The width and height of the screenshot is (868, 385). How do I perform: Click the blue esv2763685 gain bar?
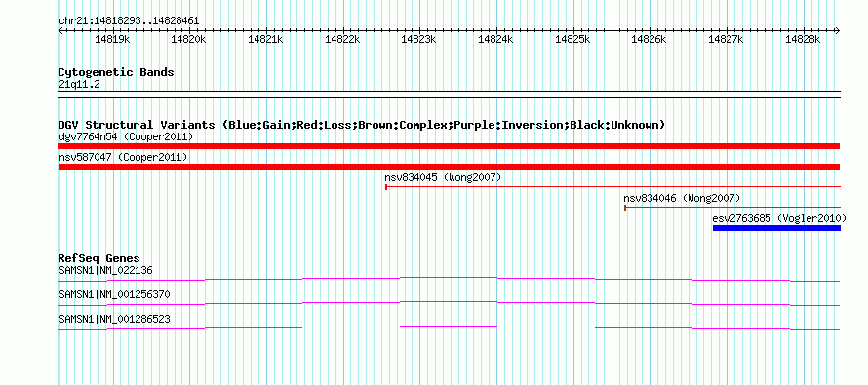coord(776,228)
